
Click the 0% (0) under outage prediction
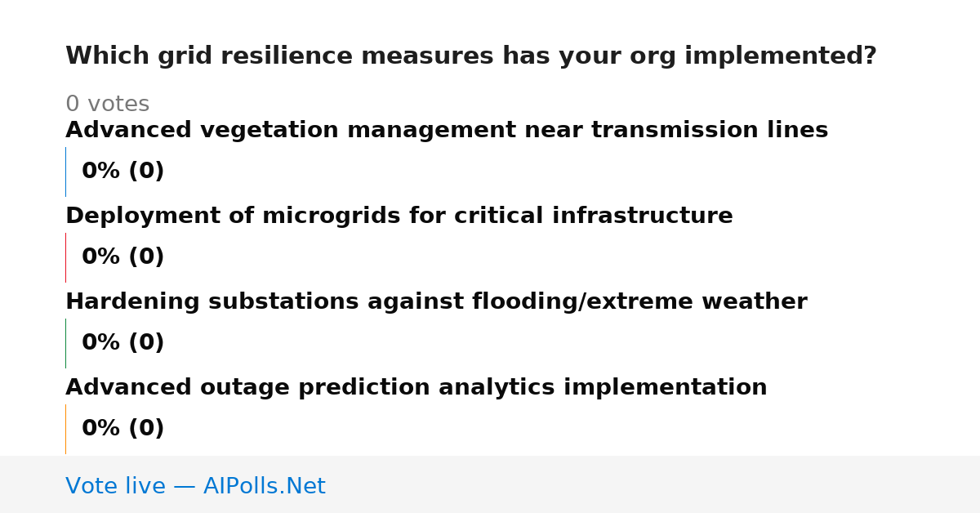123,429
